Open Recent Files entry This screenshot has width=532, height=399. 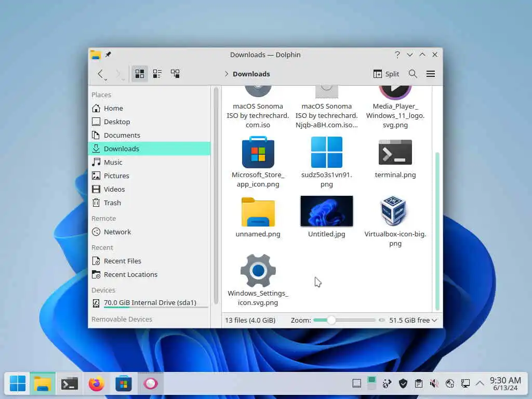pyautogui.click(x=149, y=261)
